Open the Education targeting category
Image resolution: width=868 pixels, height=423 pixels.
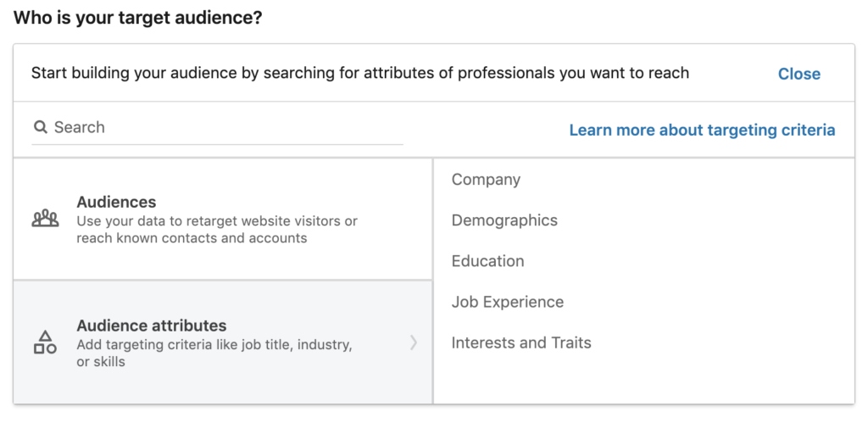coord(487,261)
